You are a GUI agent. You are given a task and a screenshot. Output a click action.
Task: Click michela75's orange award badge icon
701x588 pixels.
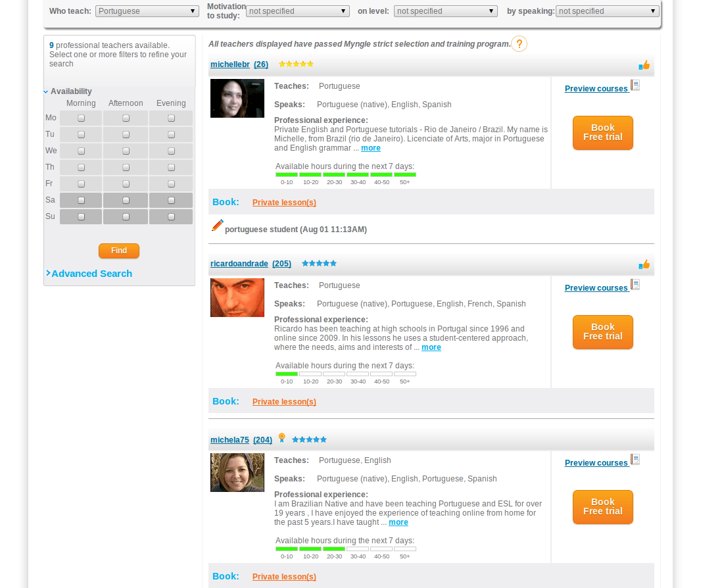(281, 438)
